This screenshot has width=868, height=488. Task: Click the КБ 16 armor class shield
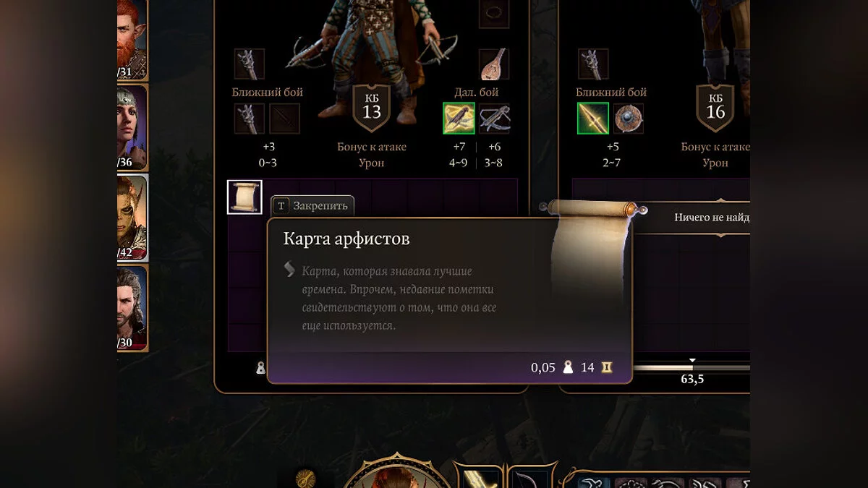tap(715, 108)
